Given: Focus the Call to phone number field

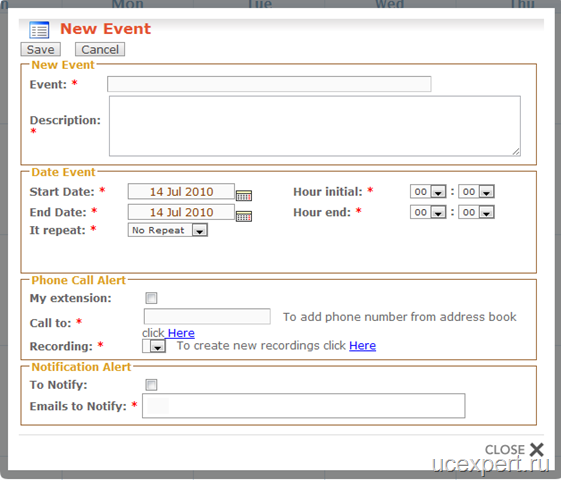Looking at the screenshot, I should [x=207, y=317].
